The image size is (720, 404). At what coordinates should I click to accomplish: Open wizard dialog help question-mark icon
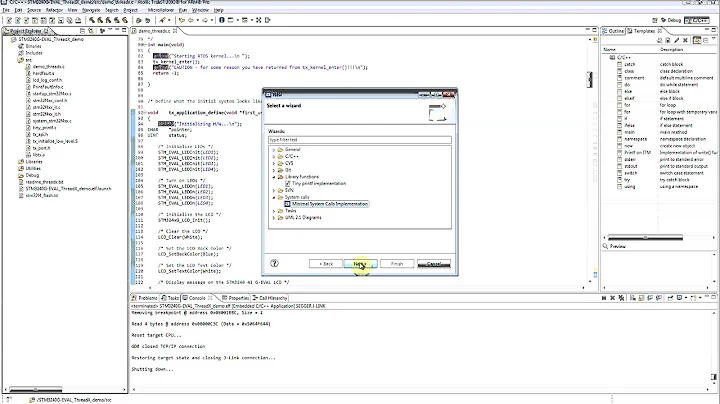[274, 263]
